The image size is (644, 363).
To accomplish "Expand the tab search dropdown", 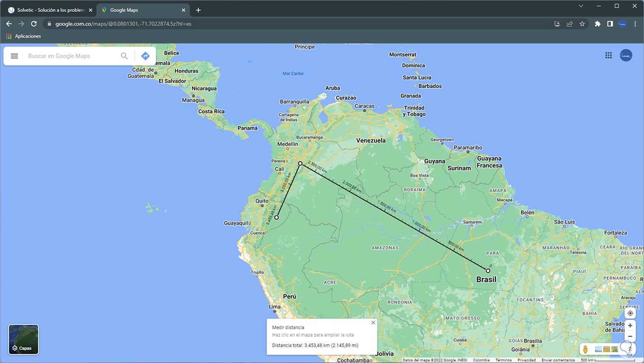I will click(581, 6).
